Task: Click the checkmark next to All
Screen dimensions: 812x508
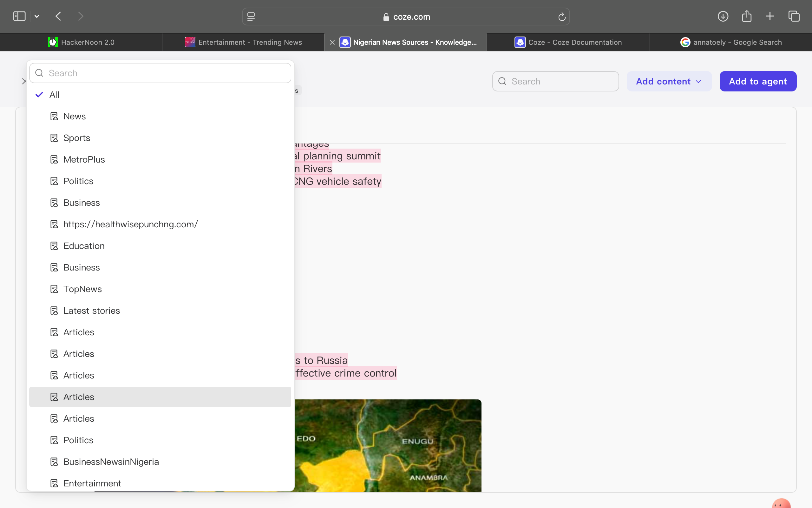Action: [x=39, y=95]
